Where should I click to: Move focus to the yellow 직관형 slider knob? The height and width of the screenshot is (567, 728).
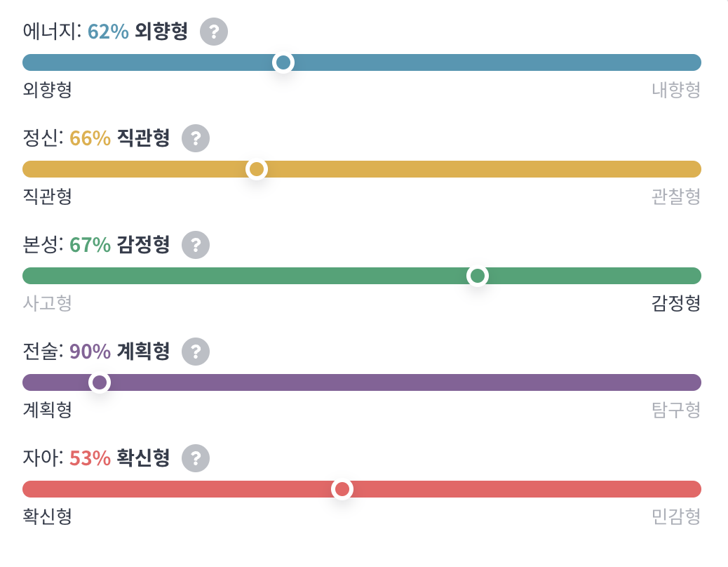coord(256,169)
